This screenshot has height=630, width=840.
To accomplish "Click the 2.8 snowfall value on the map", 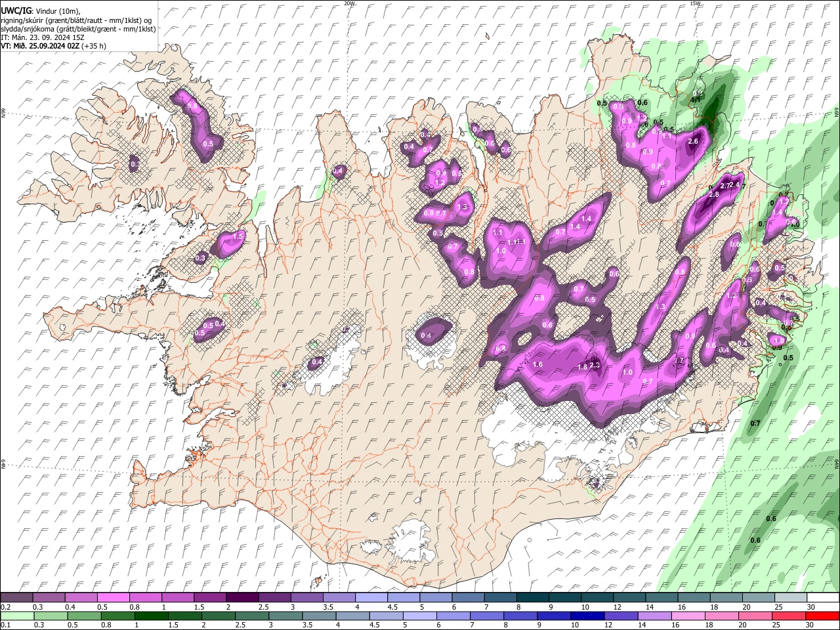I will click(714, 194).
